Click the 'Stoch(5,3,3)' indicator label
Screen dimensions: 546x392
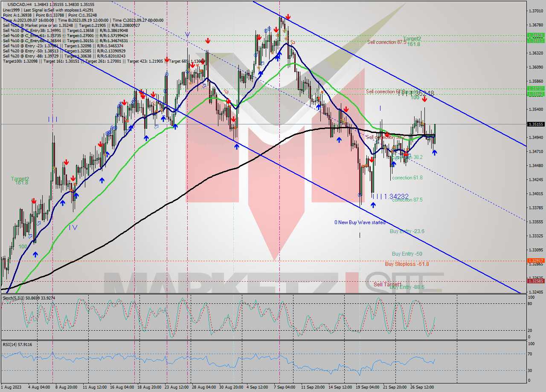tap(29, 298)
